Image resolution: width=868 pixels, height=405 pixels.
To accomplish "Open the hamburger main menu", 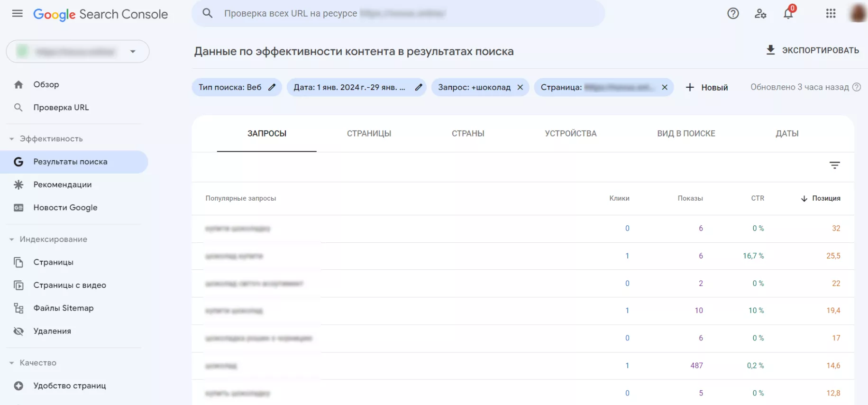I will tap(18, 13).
